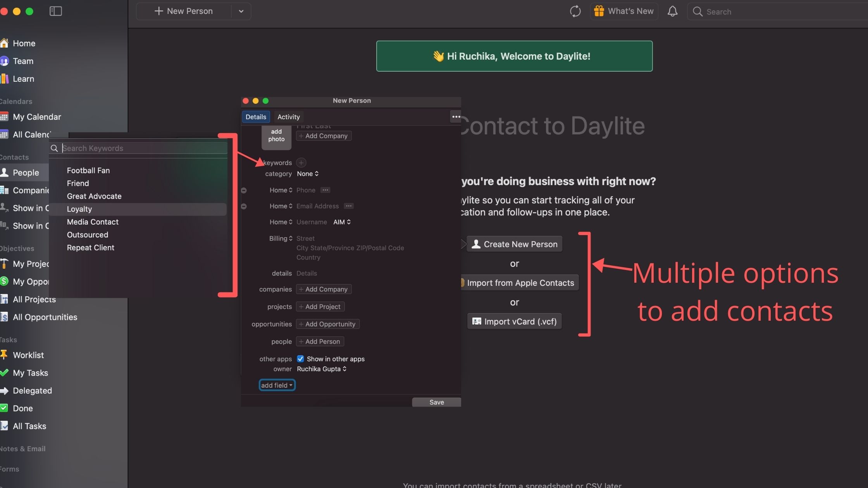The height and width of the screenshot is (488, 868).
Task: Select Loyalty keyword
Action: click(x=138, y=209)
